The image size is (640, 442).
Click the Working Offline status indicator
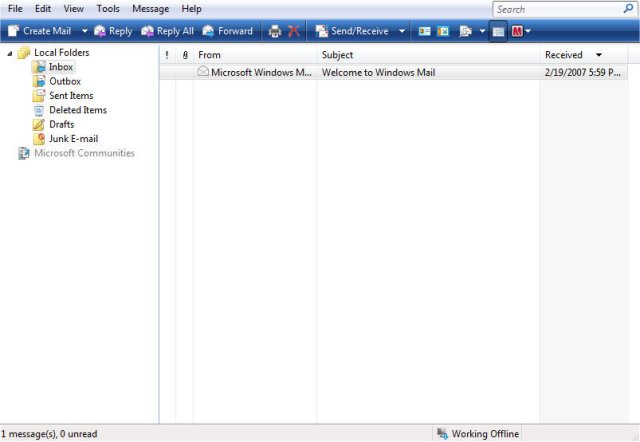tap(478, 433)
